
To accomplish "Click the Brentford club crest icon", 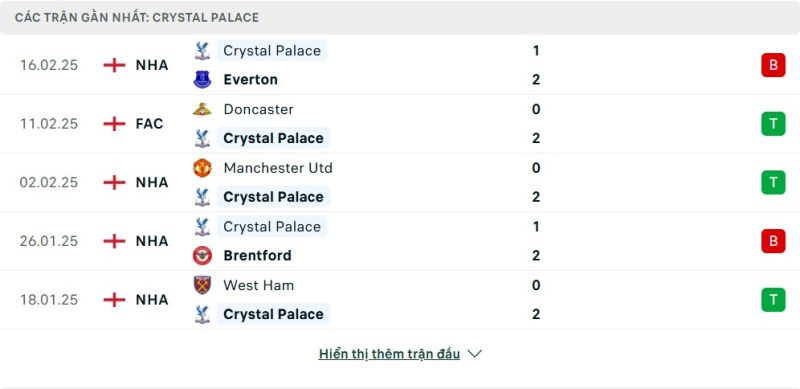I will point(202,255).
